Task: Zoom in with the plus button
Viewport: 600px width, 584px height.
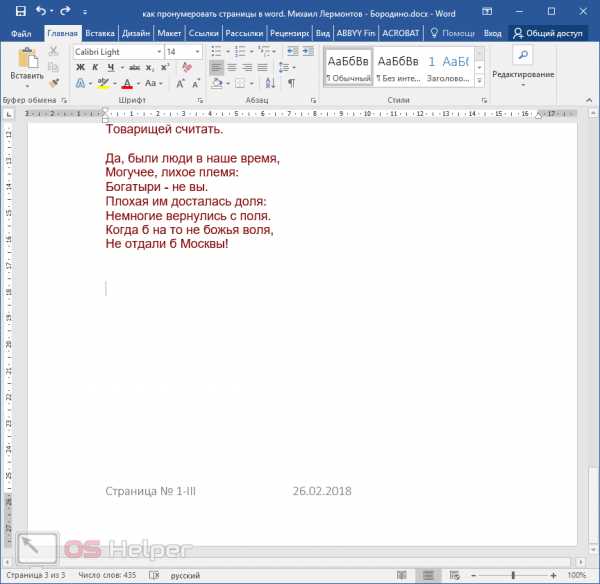Action: pyautogui.click(x=553, y=575)
